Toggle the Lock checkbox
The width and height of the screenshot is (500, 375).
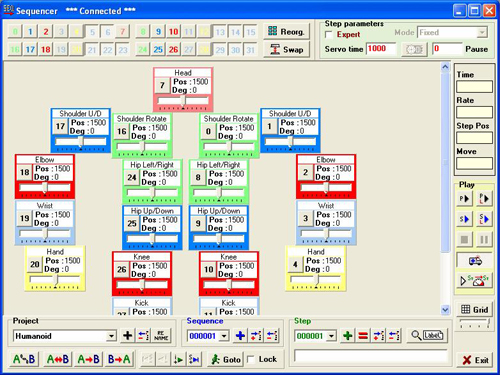click(x=251, y=359)
